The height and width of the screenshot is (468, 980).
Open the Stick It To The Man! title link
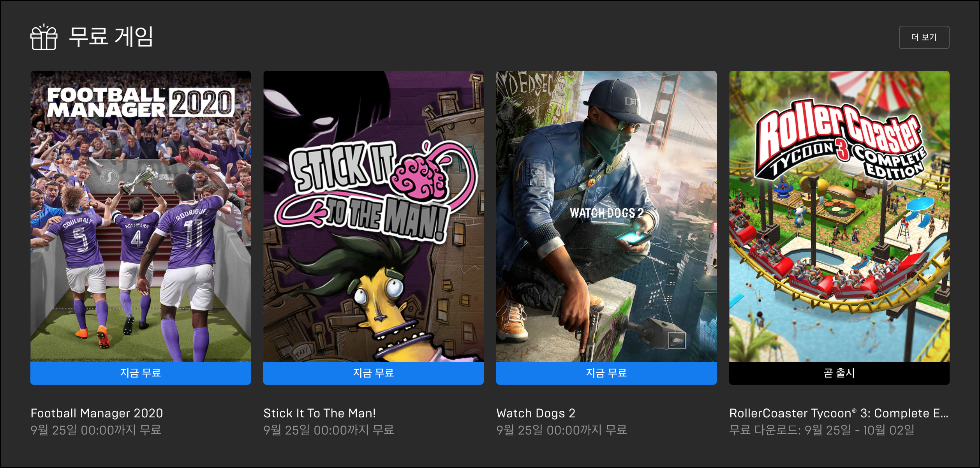(x=319, y=413)
